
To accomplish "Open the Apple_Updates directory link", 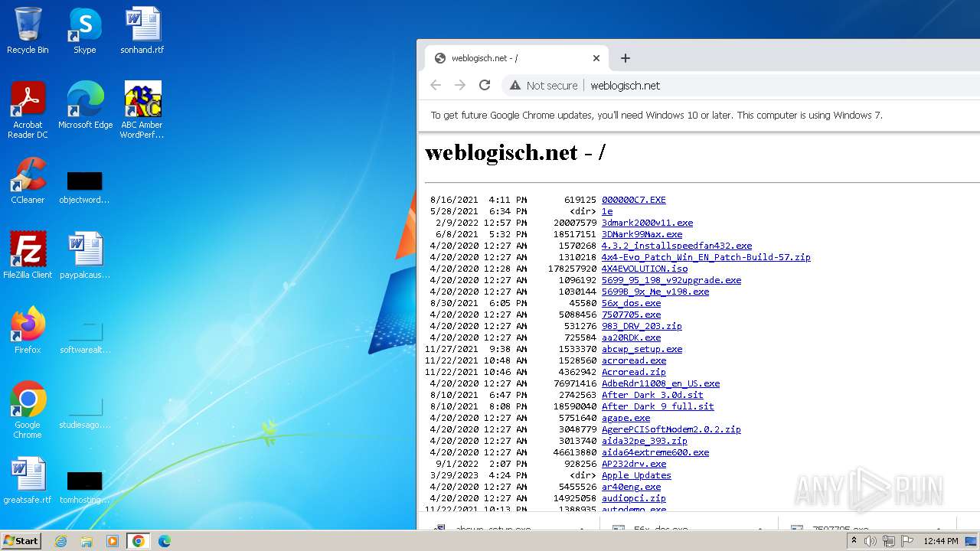I will [x=636, y=475].
